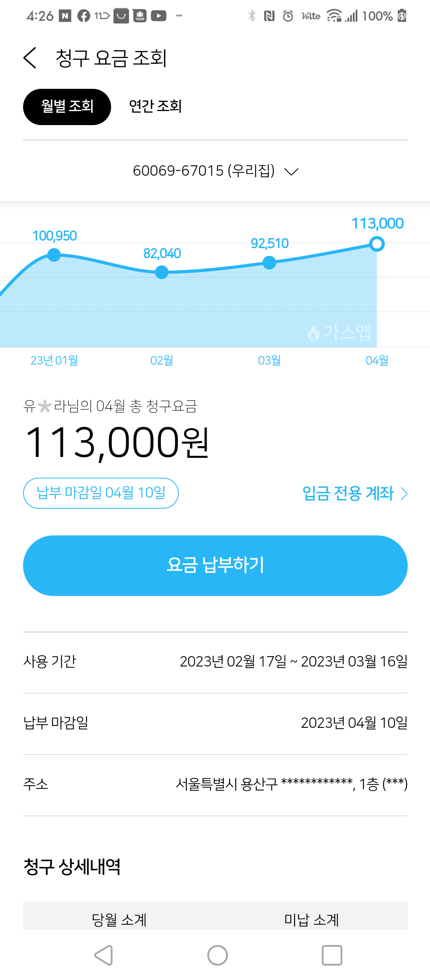Open the account number dropdown chevron
The height and width of the screenshot is (980, 430).
291,172
